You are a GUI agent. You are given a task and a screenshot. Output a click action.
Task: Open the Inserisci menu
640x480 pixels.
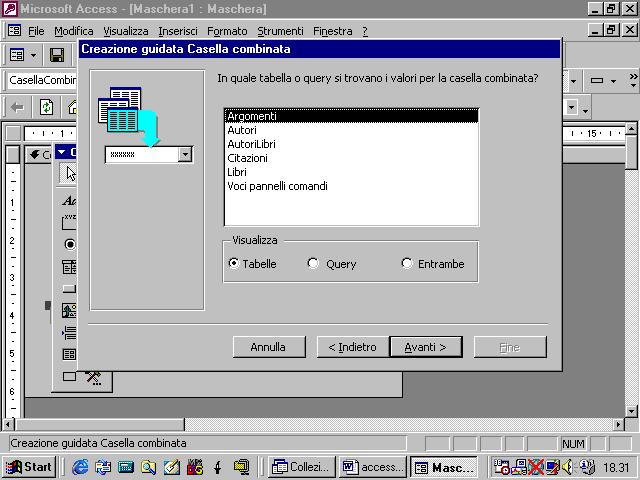click(178, 31)
